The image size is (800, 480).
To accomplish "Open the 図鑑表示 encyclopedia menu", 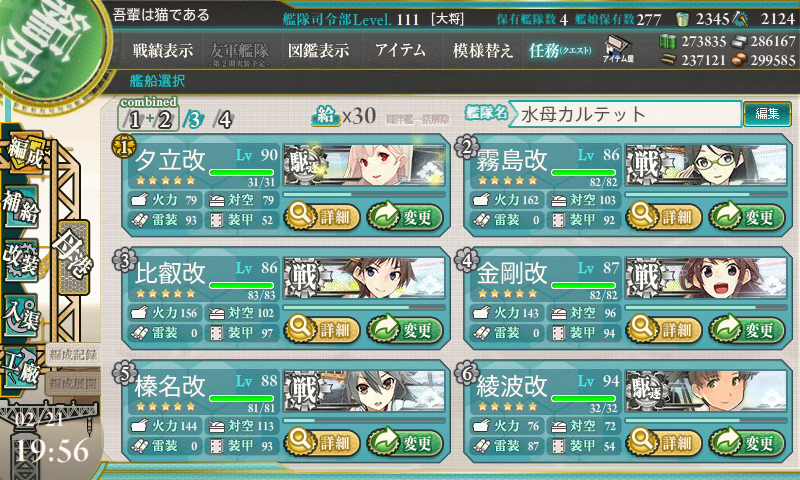I will pos(318,50).
